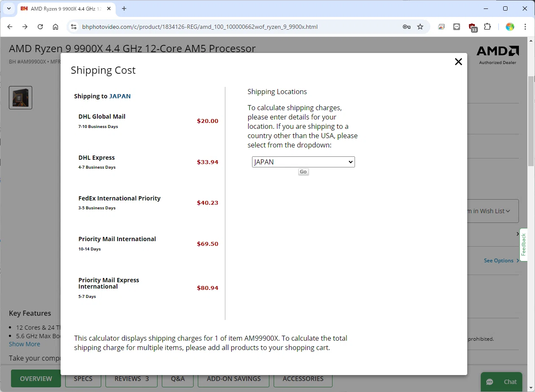Click the chat bubble extension icon

pos(457,27)
